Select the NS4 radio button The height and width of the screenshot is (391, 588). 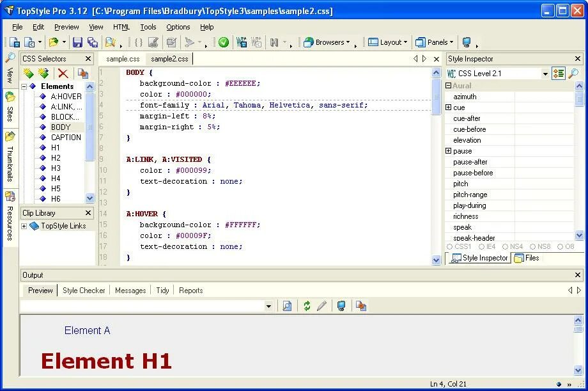click(x=505, y=247)
